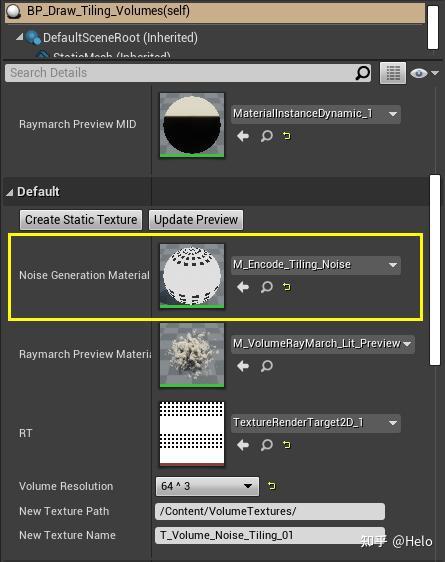Click the Raymarch Preview Material label
Viewport: 445px width, 562px height.
pos(85,354)
